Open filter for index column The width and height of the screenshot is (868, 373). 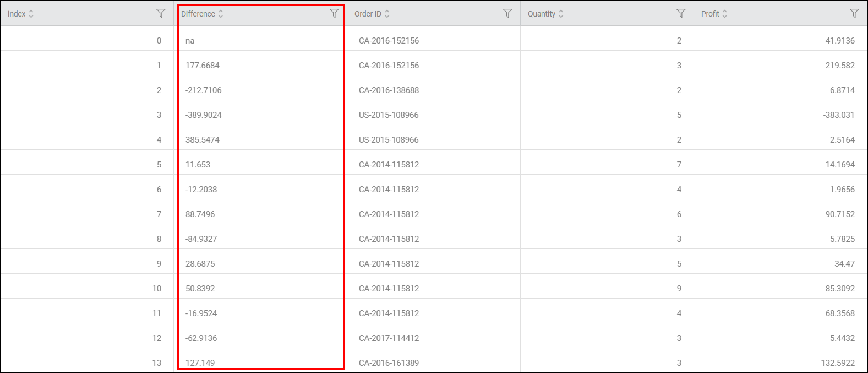(x=161, y=13)
